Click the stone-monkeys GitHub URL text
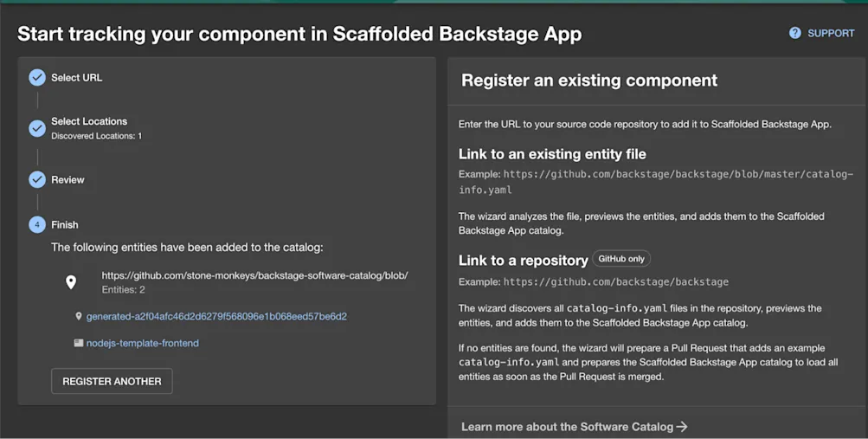This screenshot has height=439, width=868. pos(254,276)
